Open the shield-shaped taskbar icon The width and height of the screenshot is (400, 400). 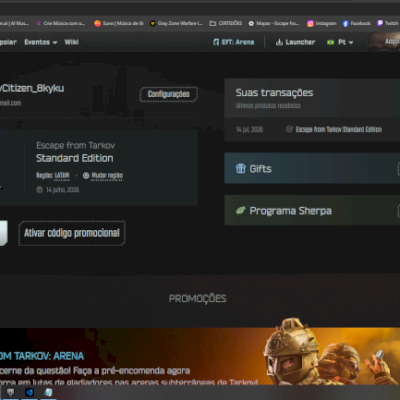(11, 392)
